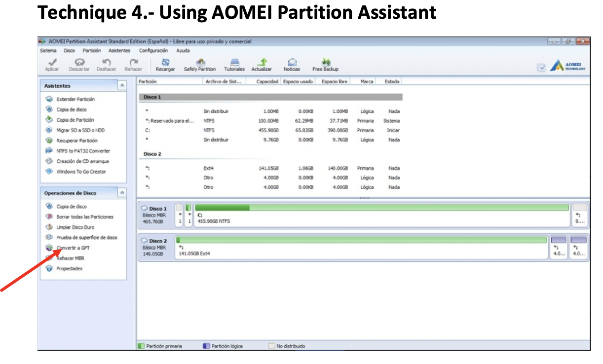603x364 pixels.
Task: Select the 141.05GB Ext4 partition bar
Action: [x=362, y=247]
